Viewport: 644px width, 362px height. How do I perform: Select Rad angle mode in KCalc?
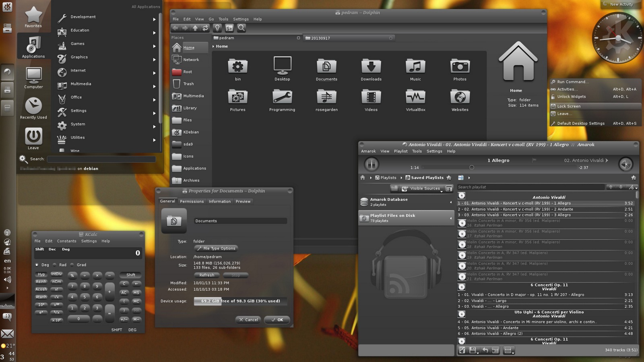click(60, 265)
